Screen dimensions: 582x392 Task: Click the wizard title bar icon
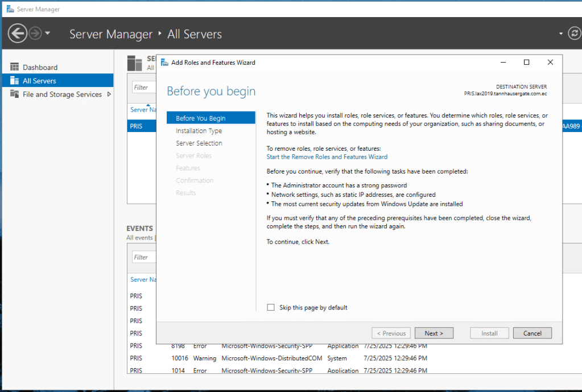[x=164, y=63]
